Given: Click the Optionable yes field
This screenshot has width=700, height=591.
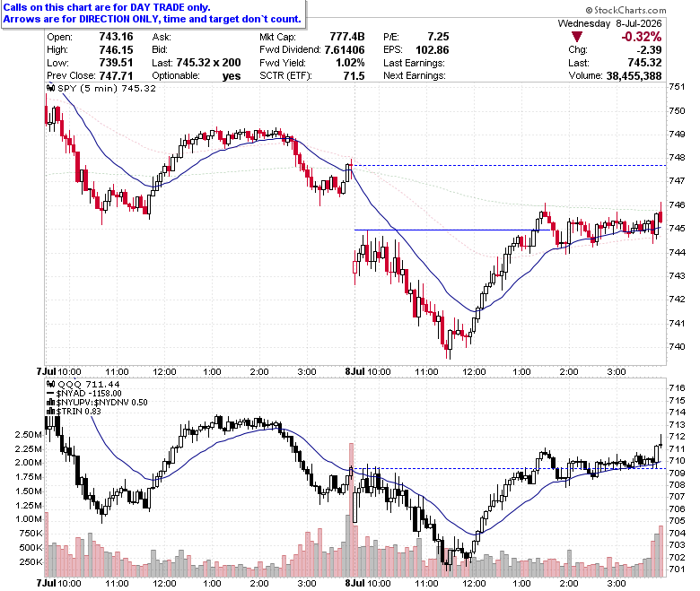Looking at the screenshot, I should pyautogui.click(x=196, y=76).
